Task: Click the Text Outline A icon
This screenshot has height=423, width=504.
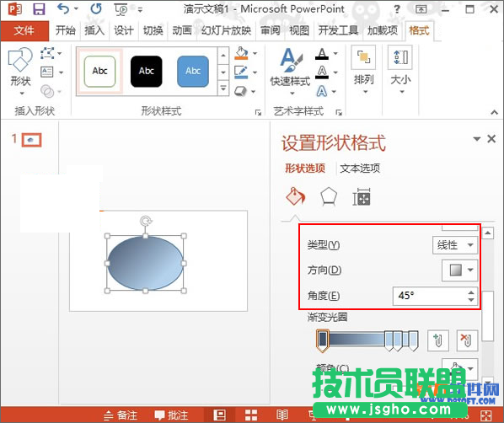Action: (322, 72)
